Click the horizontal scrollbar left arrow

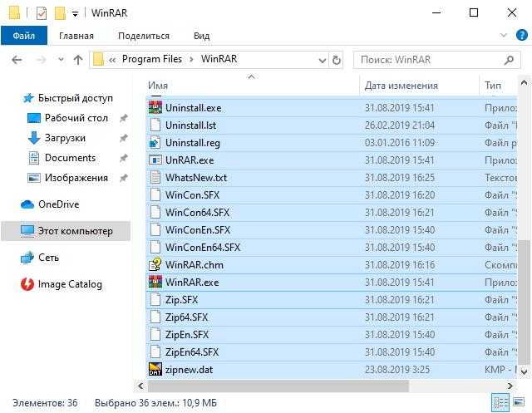140,386
